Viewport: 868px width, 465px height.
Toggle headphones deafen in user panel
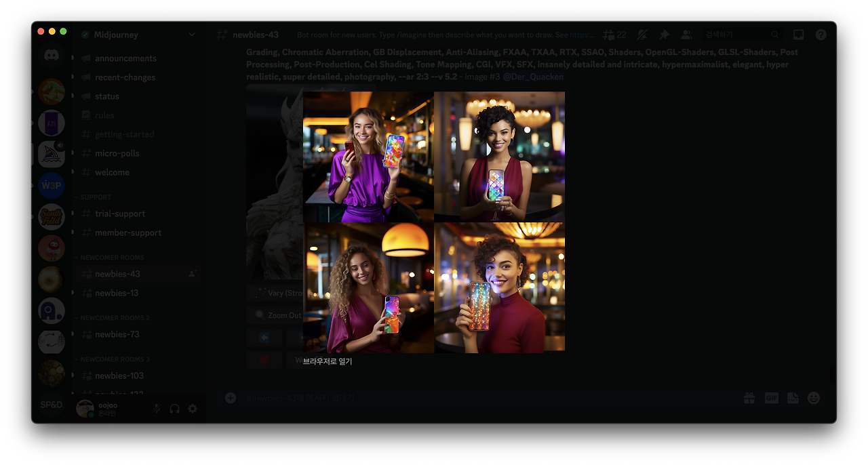pos(174,409)
